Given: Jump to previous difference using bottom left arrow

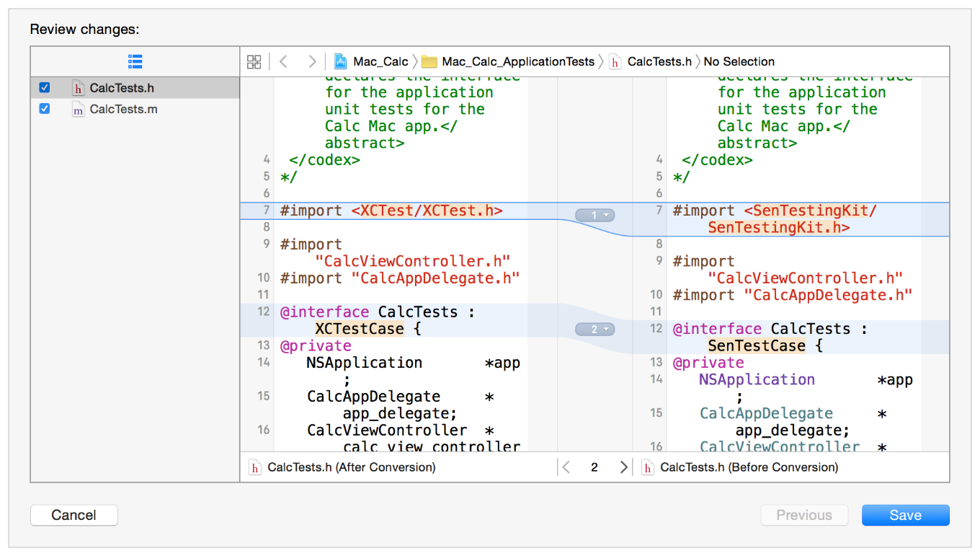Looking at the screenshot, I should click(566, 467).
